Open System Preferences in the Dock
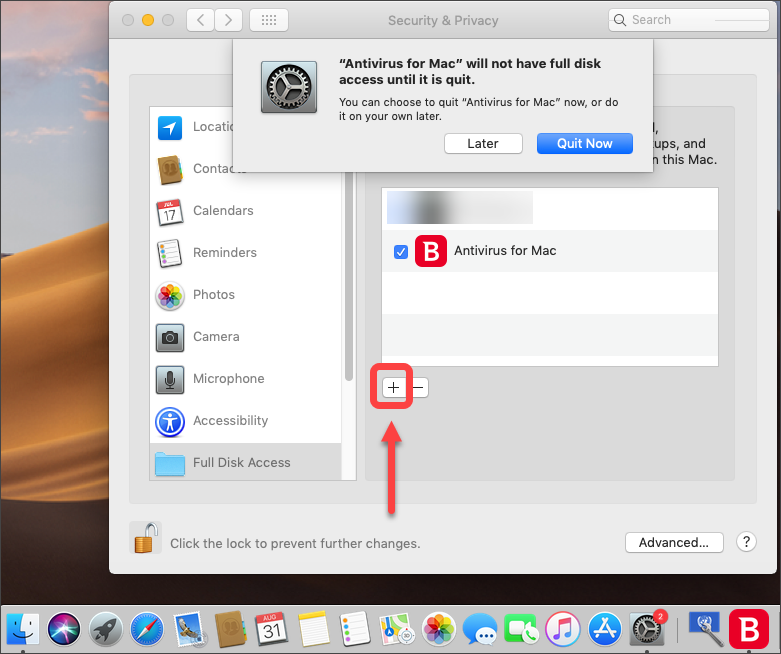 coord(647,629)
